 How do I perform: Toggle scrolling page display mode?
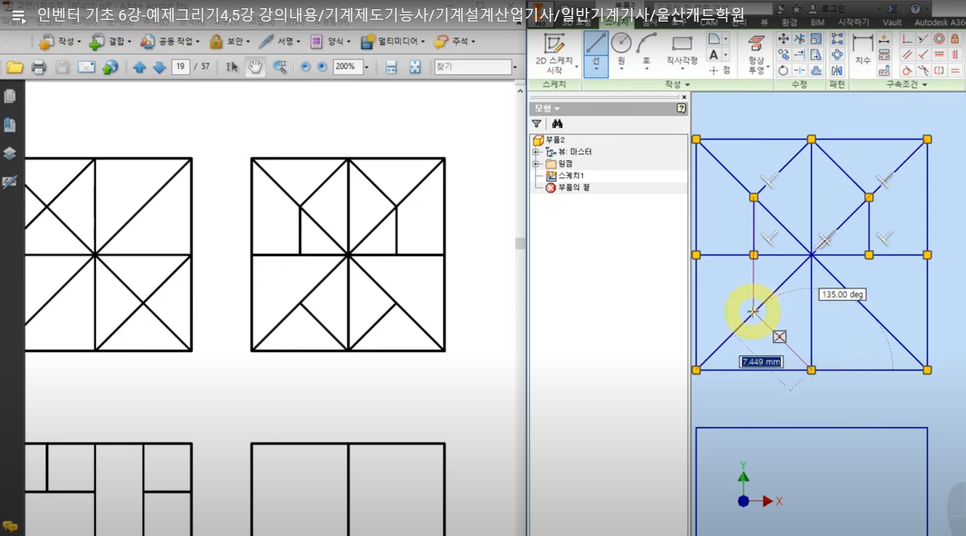(x=391, y=67)
